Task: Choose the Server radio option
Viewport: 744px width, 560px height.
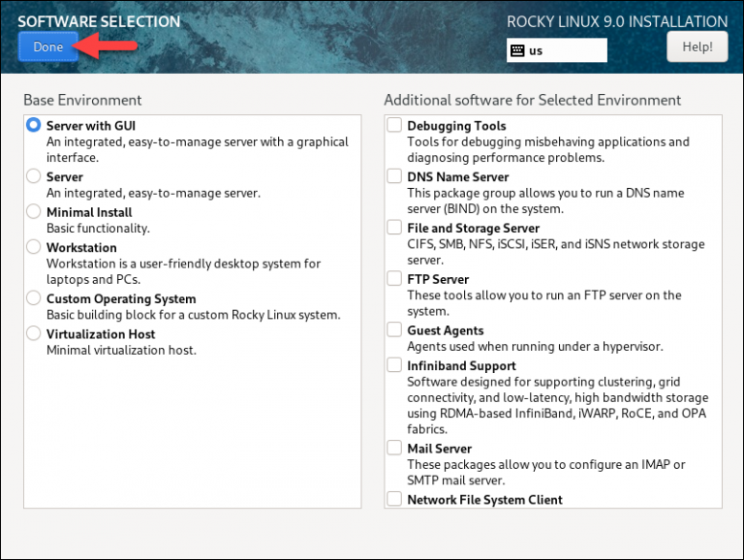Action: click(x=34, y=176)
